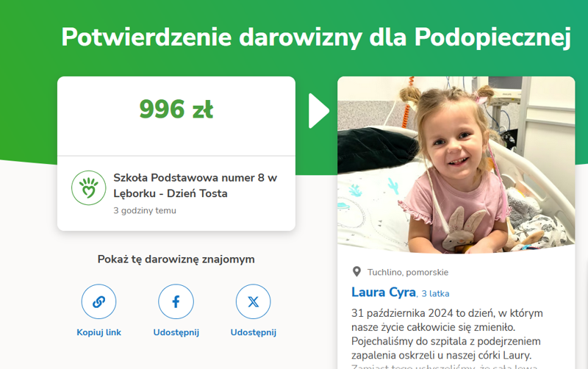
Task: Click the 996 zł donation amount
Action: [x=176, y=109]
